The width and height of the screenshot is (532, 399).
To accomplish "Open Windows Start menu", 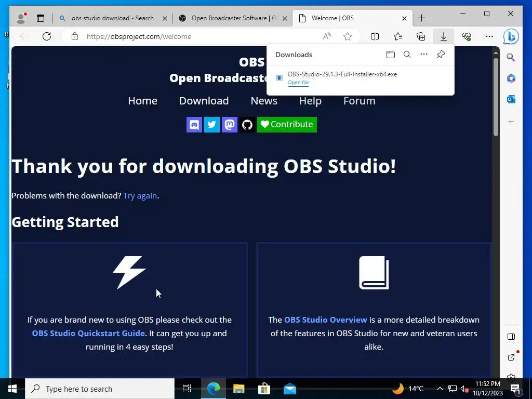I will point(12,389).
